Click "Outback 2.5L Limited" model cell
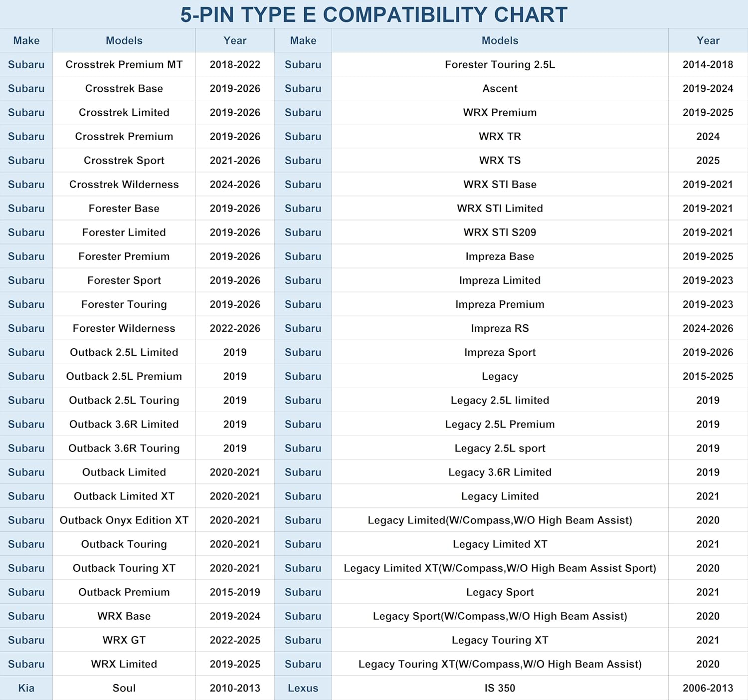 coord(124,352)
